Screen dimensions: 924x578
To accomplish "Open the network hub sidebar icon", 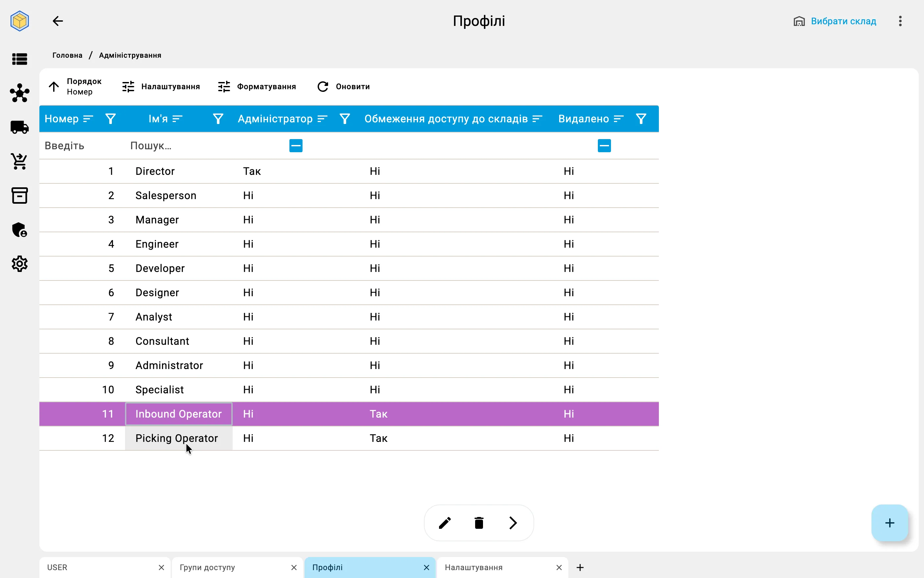I will (x=19, y=93).
